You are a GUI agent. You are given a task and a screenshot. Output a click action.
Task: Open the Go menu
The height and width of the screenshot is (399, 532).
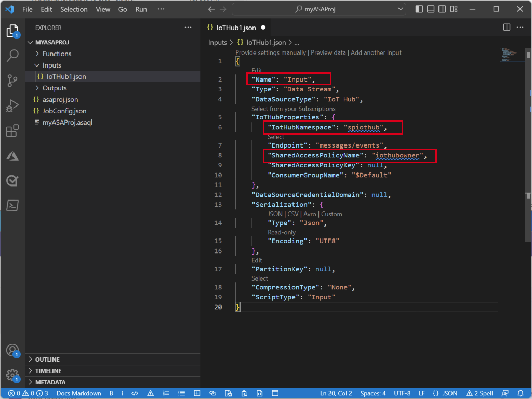pos(123,9)
